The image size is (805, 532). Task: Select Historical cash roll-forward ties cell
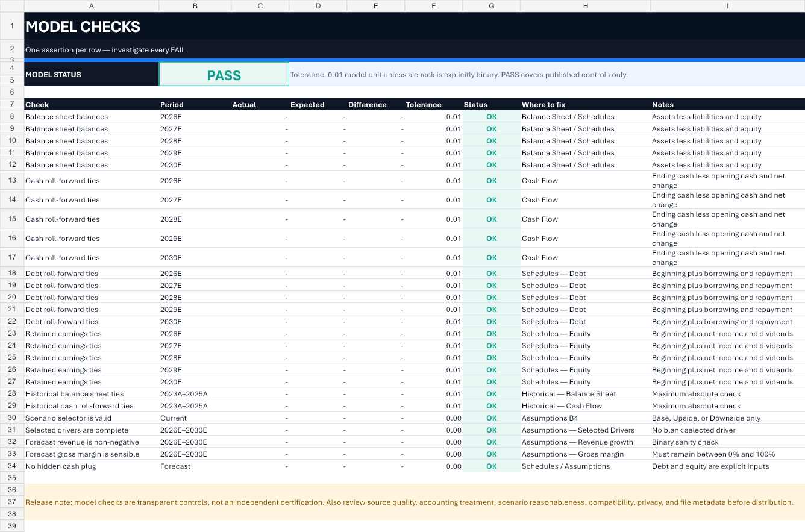coord(92,405)
